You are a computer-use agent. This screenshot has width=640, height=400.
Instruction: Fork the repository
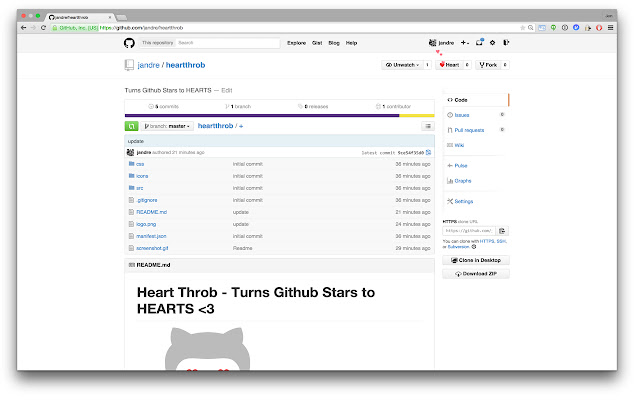pos(488,65)
